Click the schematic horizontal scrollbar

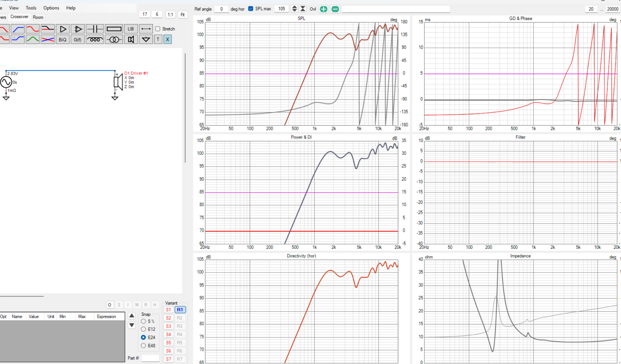(x=22, y=296)
